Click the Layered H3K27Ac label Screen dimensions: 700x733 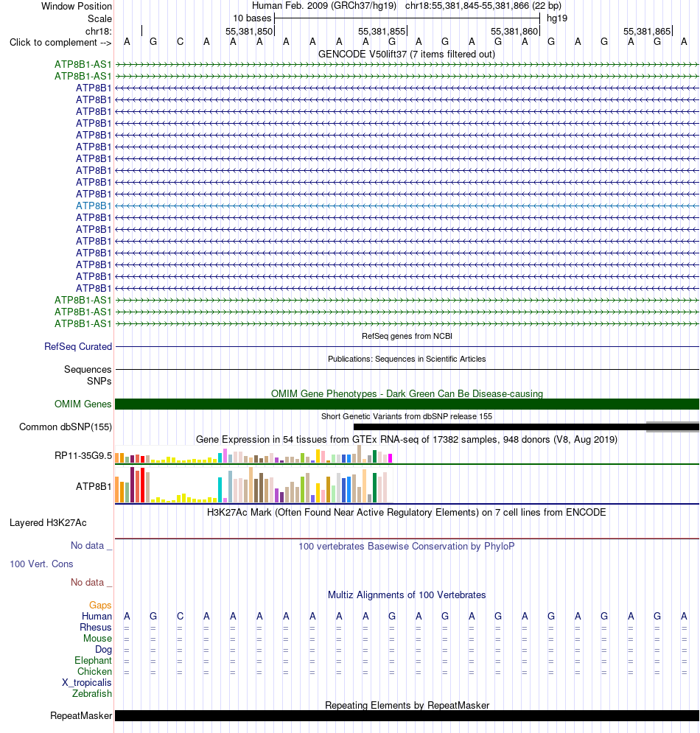tap(48, 522)
